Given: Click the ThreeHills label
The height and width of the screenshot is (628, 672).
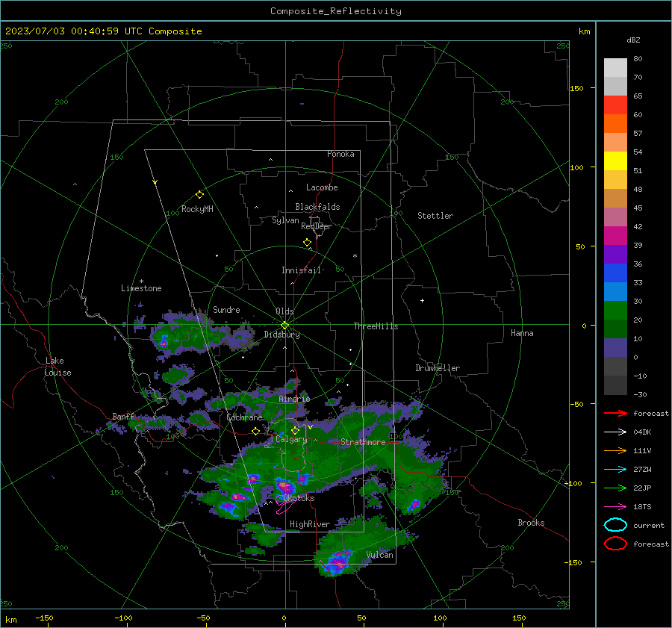Looking at the screenshot, I should [x=376, y=326].
